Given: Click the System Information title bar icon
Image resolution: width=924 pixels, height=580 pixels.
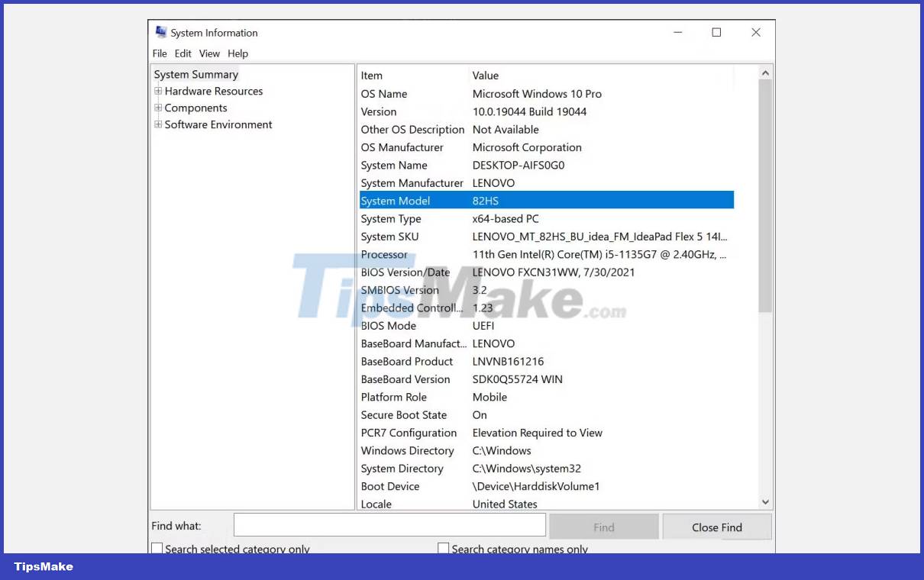Looking at the screenshot, I should [161, 32].
